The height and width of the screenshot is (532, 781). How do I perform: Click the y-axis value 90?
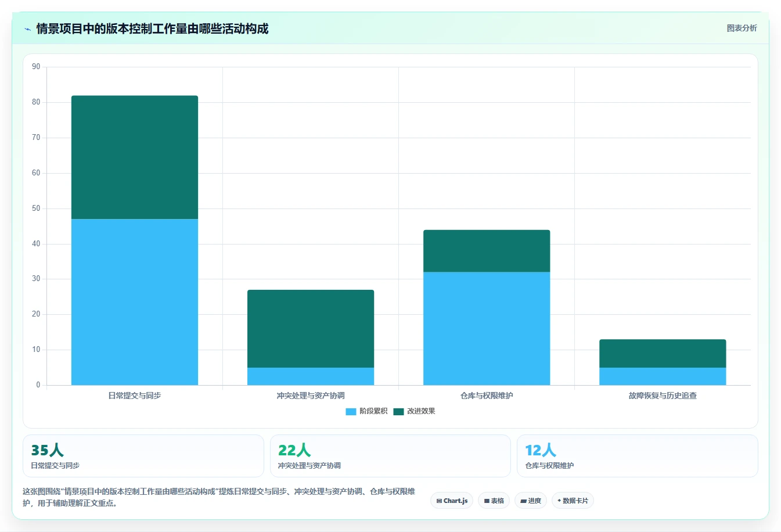click(x=36, y=67)
